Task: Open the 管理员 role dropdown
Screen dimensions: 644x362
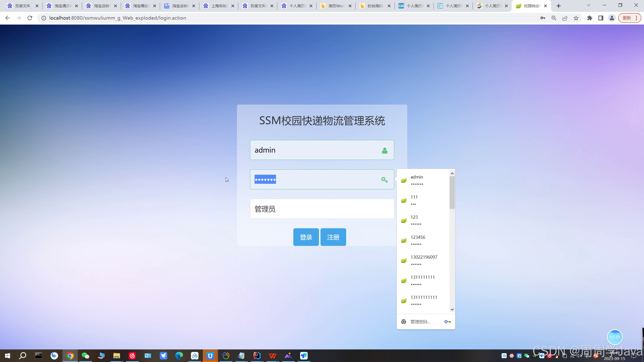Action: pyautogui.click(x=322, y=209)
